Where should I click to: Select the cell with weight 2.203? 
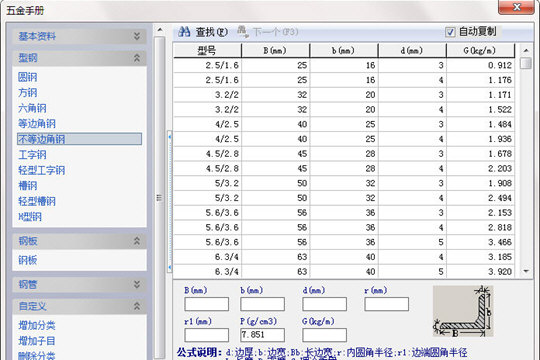tap(480, 168)
